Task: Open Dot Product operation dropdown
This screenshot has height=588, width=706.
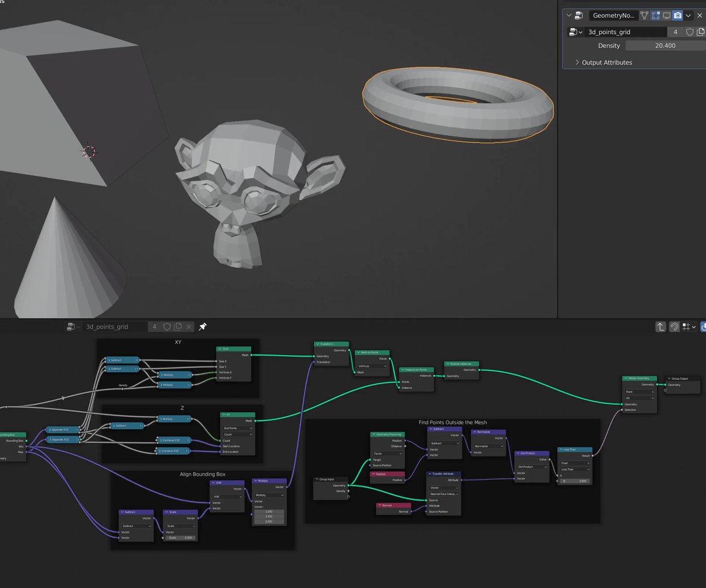Action: pos(532,467)
